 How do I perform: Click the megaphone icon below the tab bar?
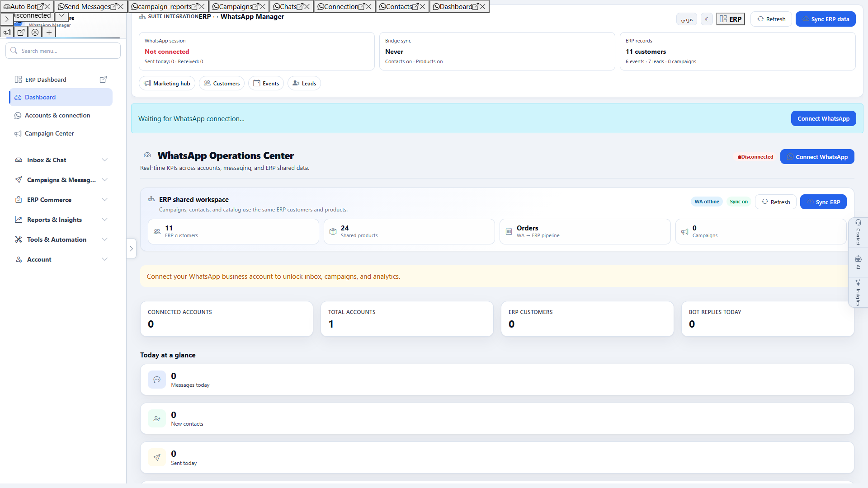(x=7, y=32)
